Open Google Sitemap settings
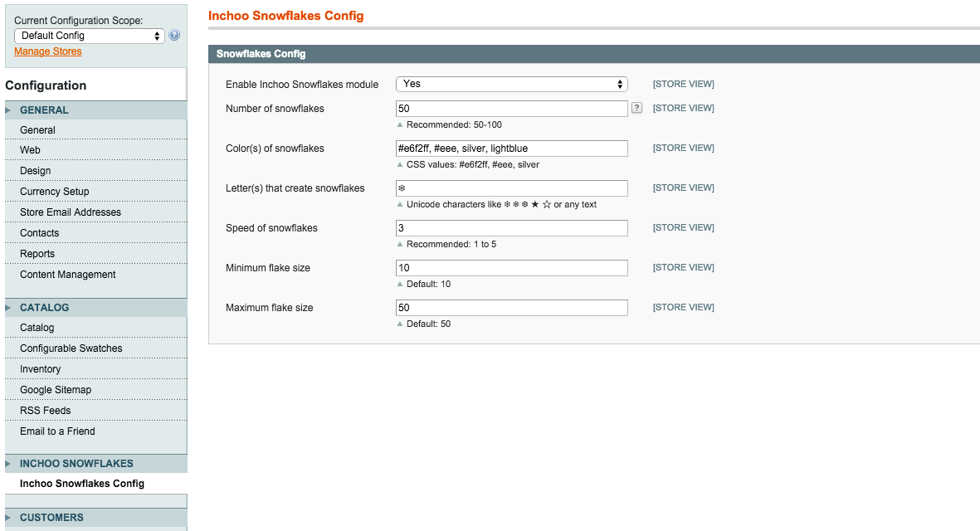The image size is (980, 531). click(56, 390)
